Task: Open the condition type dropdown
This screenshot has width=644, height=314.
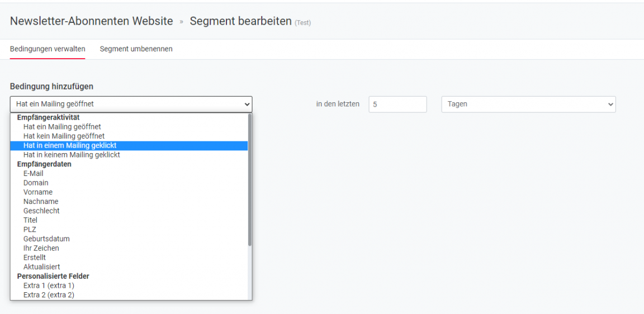Action: (131, 104)
